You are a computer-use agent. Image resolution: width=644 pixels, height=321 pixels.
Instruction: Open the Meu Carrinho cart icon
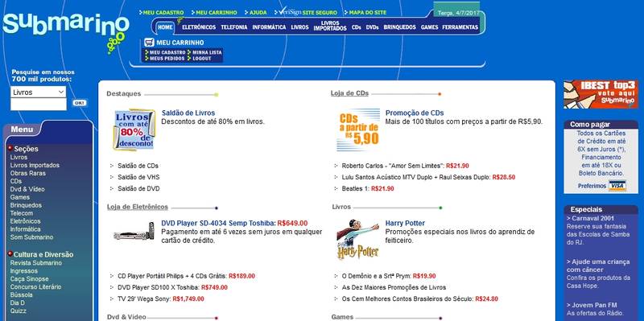click(149, 43)
